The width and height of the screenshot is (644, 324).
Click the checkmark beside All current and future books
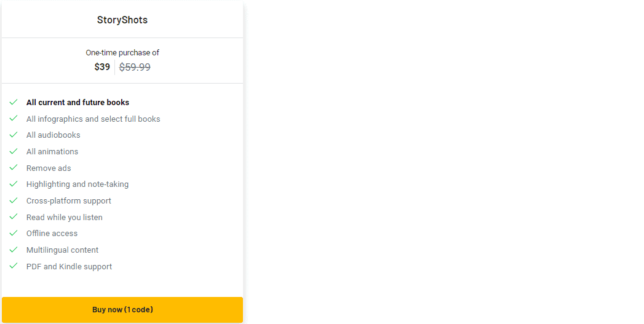(14, 102)
